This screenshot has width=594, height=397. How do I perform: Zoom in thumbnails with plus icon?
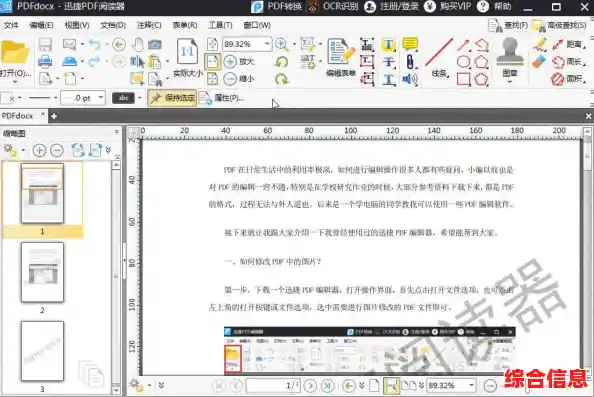[x=39, y=150]
